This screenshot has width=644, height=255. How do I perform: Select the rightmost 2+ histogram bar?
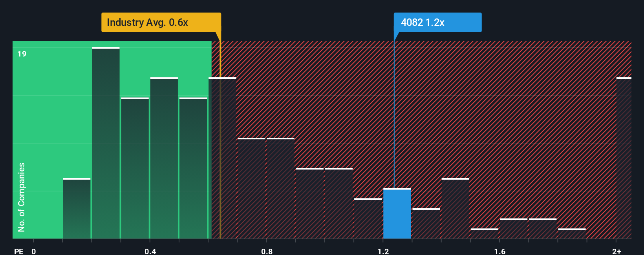click(x=624, y=158)
